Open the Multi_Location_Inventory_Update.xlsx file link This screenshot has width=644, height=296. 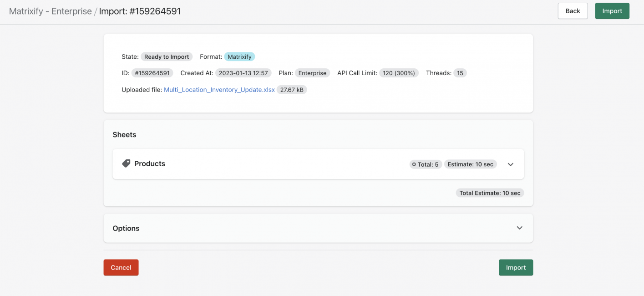pos(219,89)
